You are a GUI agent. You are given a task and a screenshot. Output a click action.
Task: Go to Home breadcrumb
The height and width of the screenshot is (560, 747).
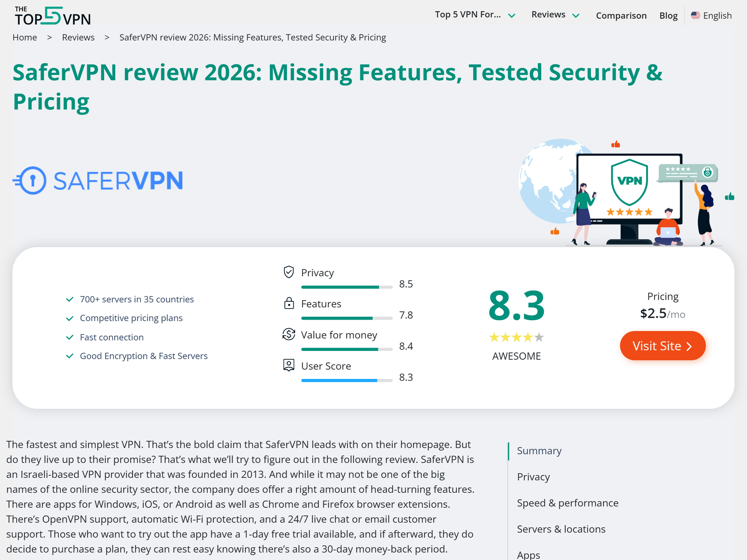pyautogui.click(x=25, y=37)
